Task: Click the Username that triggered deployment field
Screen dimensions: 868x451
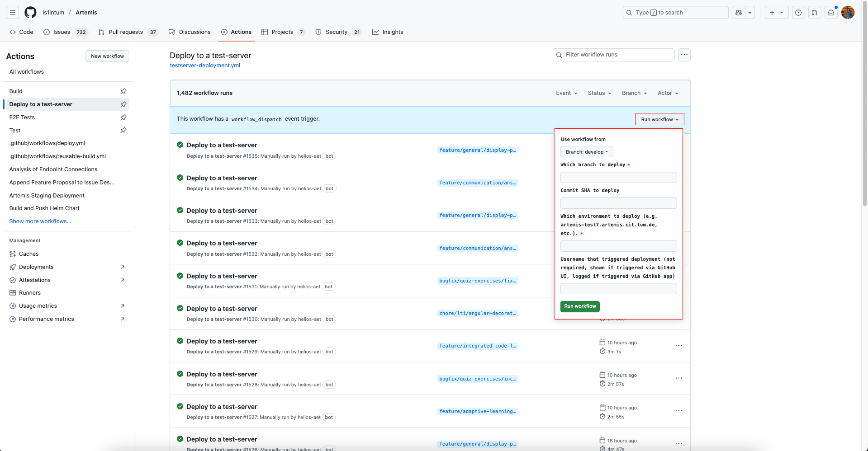Action: (x=619, y=289)
